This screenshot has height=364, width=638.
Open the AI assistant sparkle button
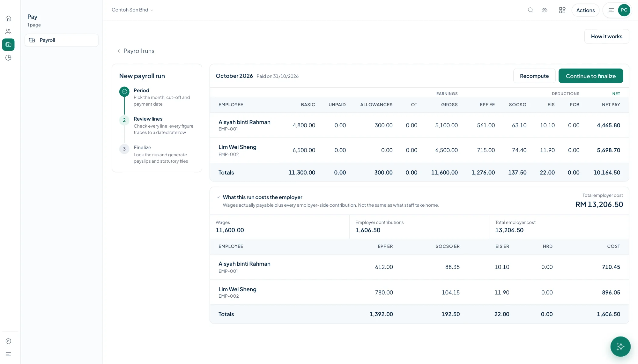(620, 346)
